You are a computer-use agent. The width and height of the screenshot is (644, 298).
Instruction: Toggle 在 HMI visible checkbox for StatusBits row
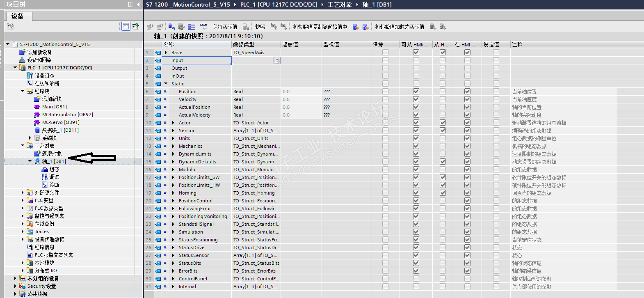pyautogui.click(x=467, y=263)
